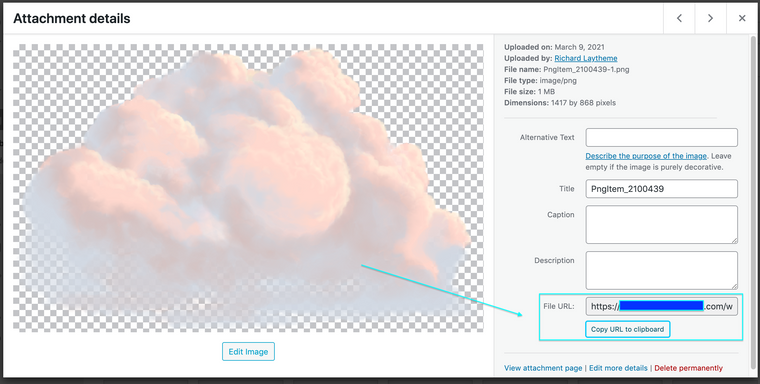Click Copy URL to clipboard button
760x384 pixels.
pos(627,329)
